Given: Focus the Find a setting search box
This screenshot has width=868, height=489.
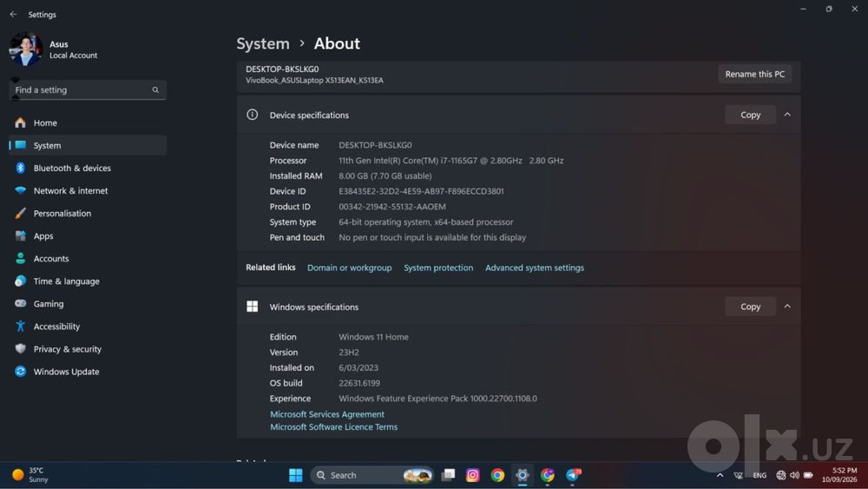Looking at the screenshot, I should pos(88,89).
